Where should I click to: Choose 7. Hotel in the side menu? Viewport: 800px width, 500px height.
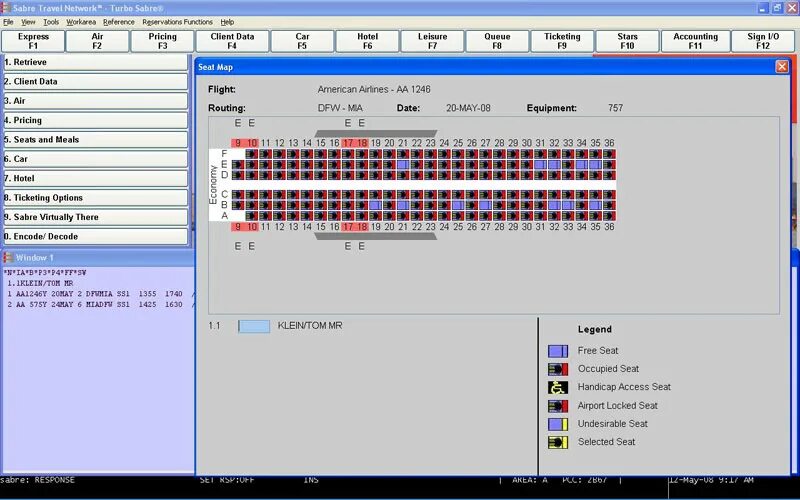click(96, 179)
